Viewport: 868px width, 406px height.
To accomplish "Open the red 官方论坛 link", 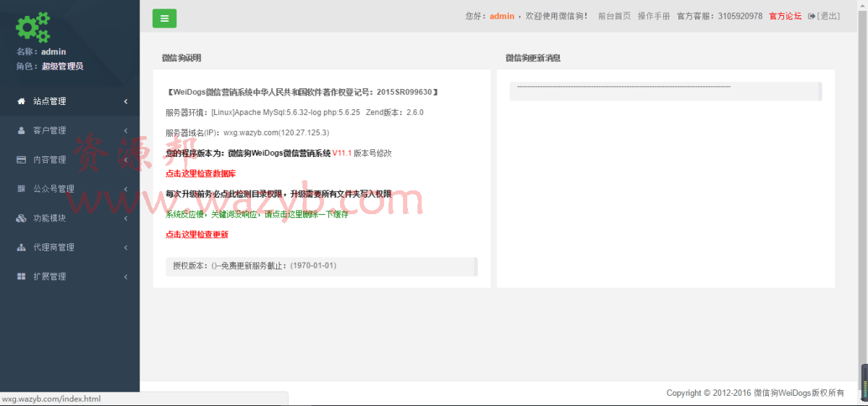I will tap(785, 16).
